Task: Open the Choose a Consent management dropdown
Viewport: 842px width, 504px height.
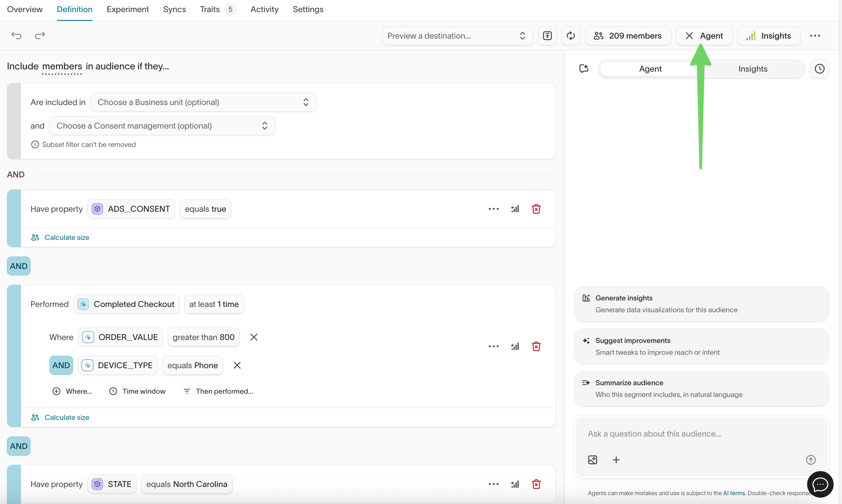Action: (x=162, y=126)
